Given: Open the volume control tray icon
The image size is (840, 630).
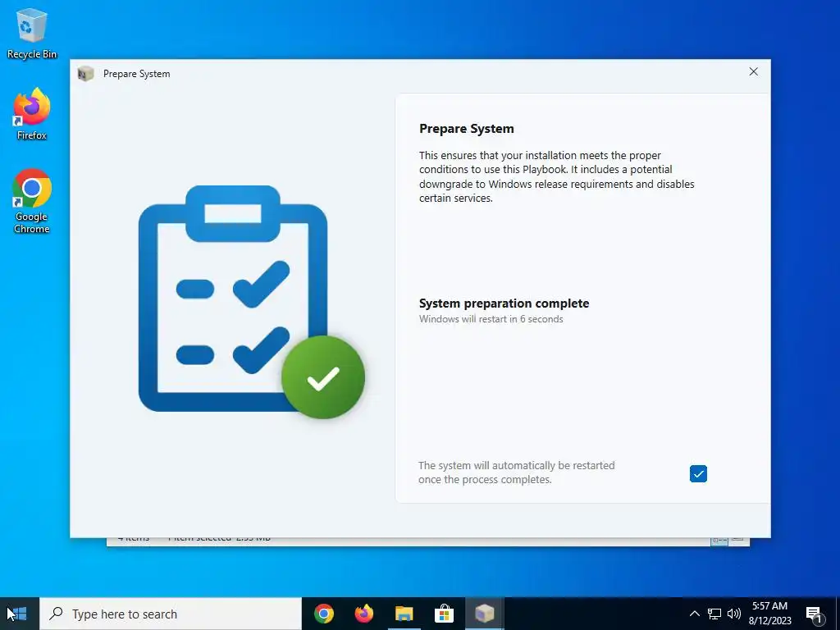Looking at the screenshot, I should pos(734,614).
